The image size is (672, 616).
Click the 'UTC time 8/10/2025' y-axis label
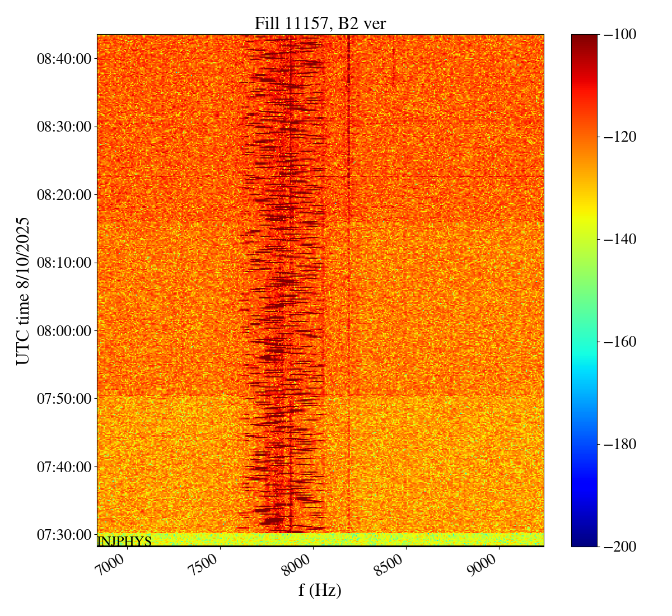tap(23, 291)
